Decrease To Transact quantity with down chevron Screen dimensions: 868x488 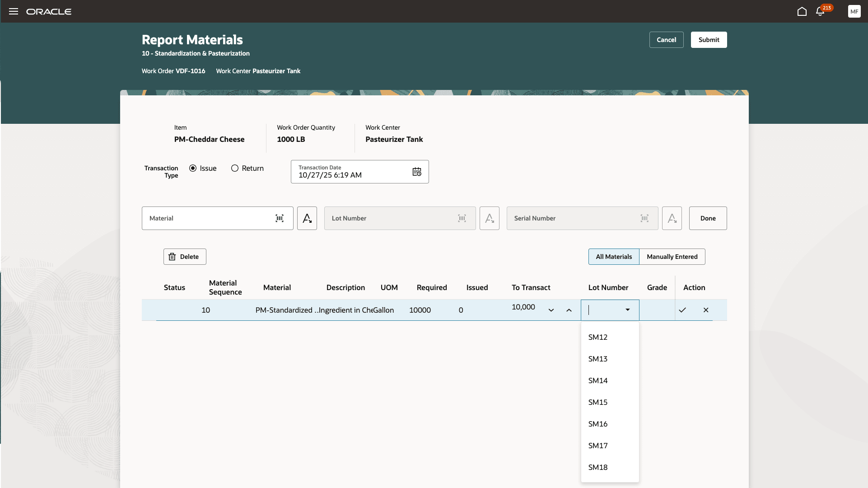click(x=551, y=310)
